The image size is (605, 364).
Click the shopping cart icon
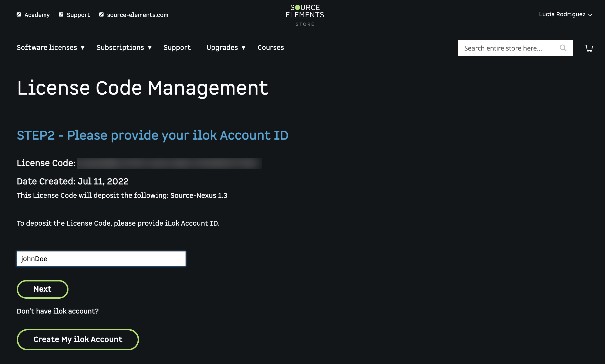click(589, 48)
